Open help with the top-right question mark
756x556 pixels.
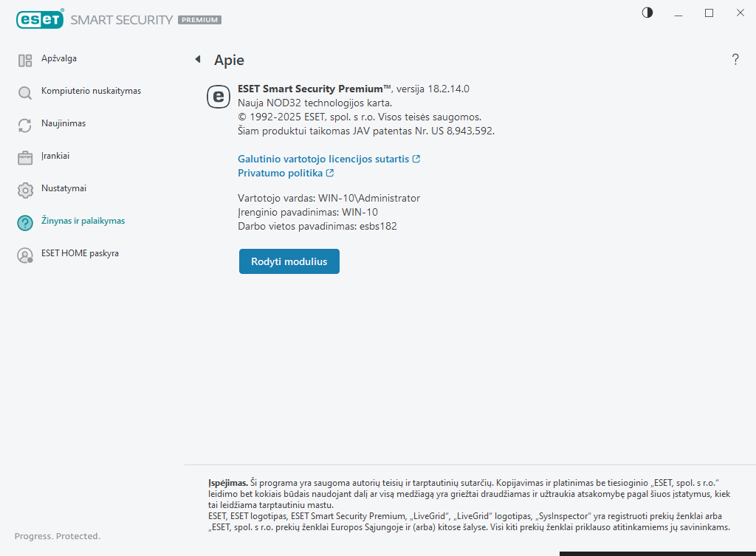click(x=735, y=60)
